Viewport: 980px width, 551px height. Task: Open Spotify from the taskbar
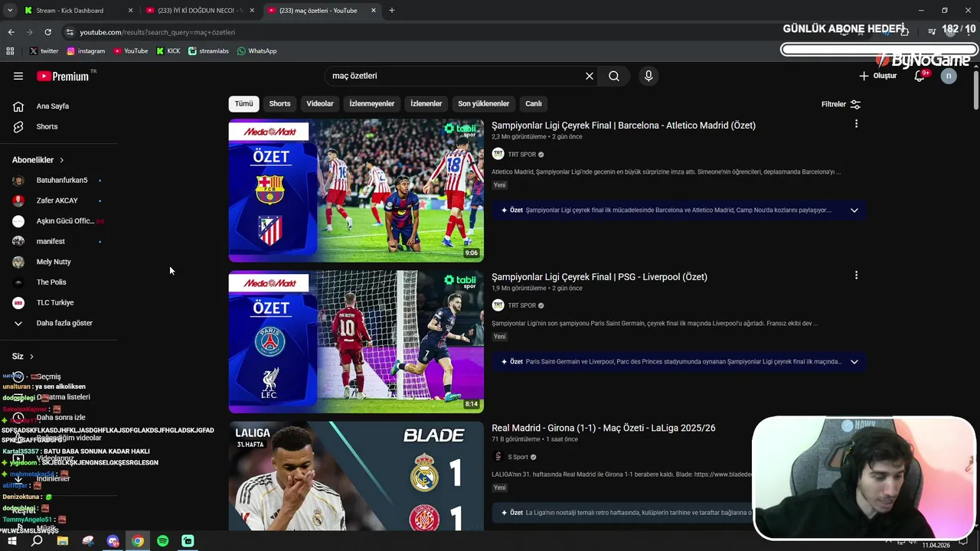tap(162, 541)
